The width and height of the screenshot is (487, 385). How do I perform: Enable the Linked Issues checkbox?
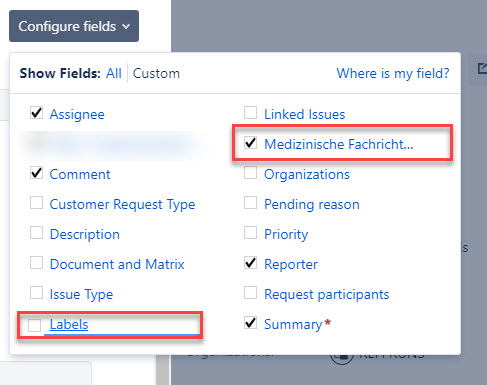point(250,113)
